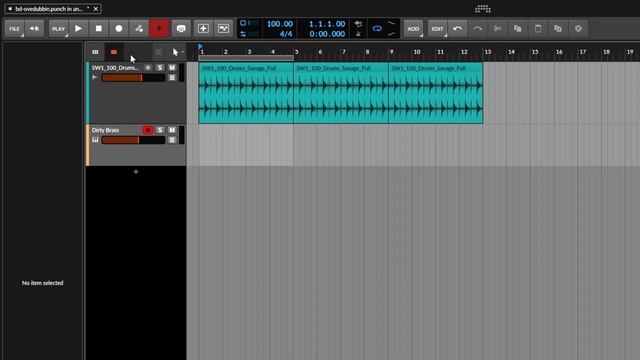
Task: Solo the SW1_100_Drums track
Action: coord(160,67)
